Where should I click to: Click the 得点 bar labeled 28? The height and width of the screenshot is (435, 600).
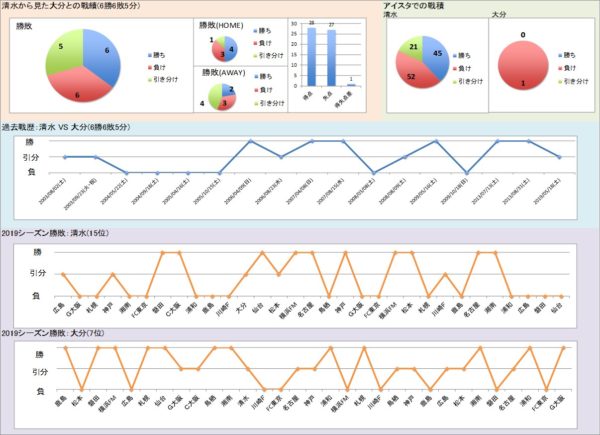click(x=312, y=57)
